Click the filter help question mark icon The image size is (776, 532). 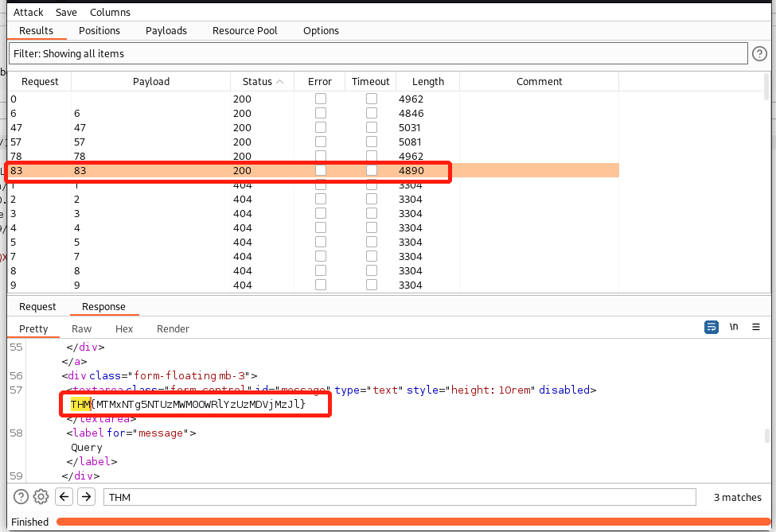[x=760, y=53]
